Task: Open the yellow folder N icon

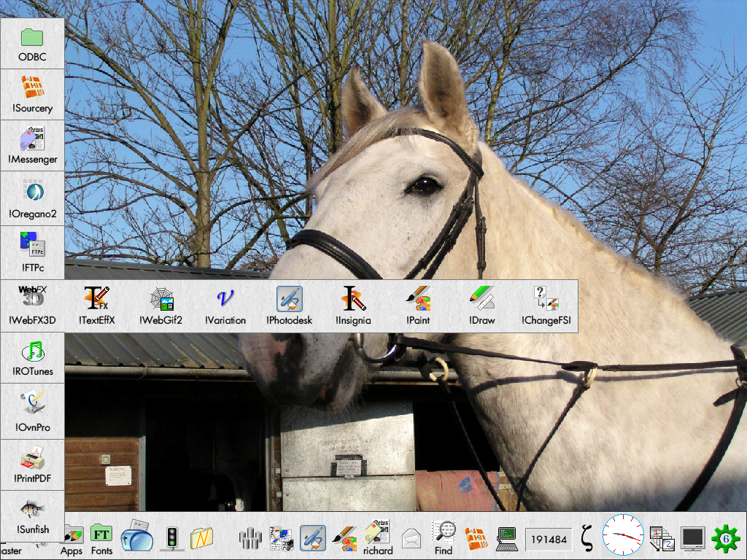Action: pyautogui.click(x=201, y=538)
